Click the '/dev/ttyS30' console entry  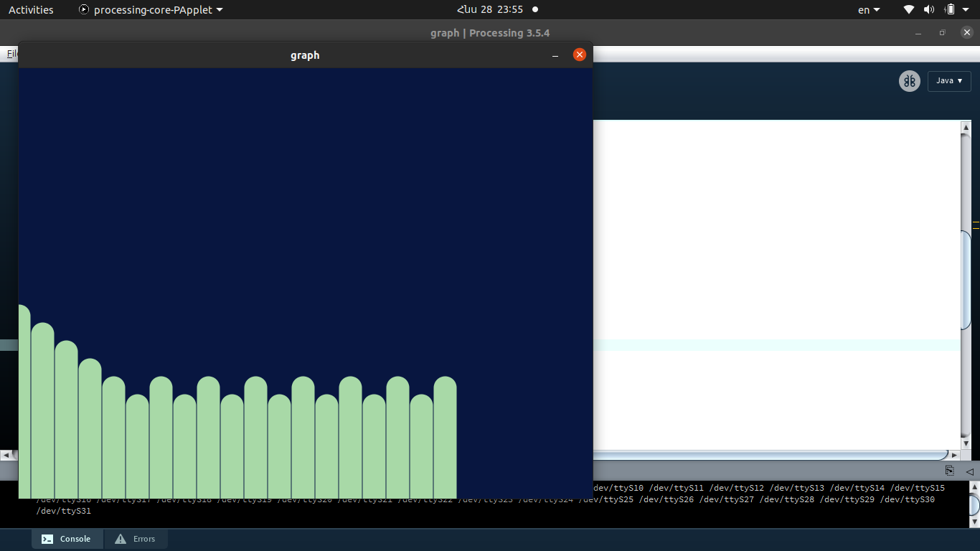tap(908, 499)
